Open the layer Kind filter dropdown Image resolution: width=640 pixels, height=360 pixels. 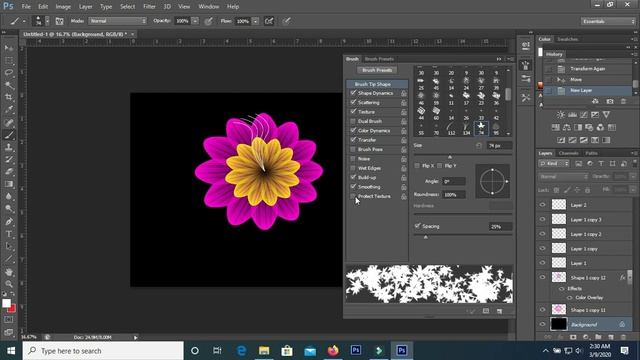click(554, 164)
